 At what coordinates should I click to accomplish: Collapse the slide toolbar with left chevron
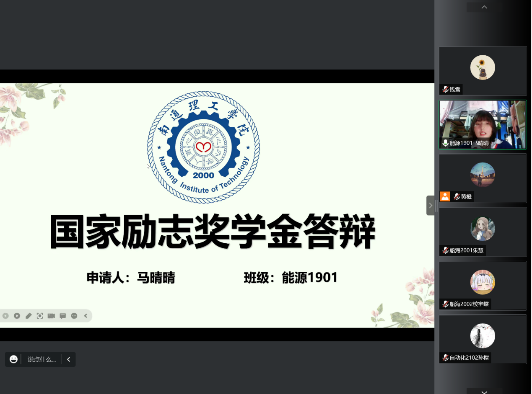click(86, 316)
